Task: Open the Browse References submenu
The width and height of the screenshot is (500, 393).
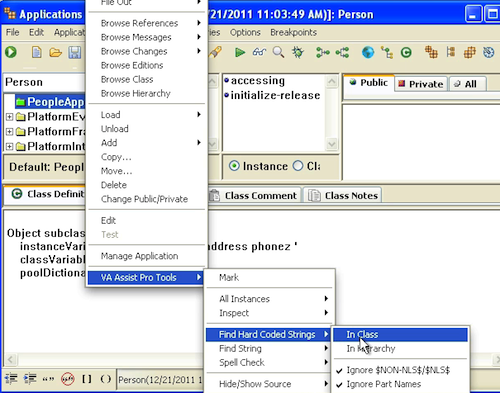Action: [147, 23]
